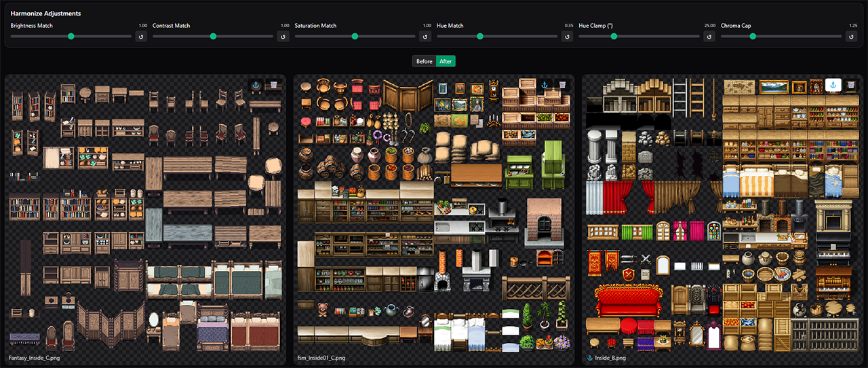
Task: Adjust the Hue Match slider
Action: coord(497,37)
